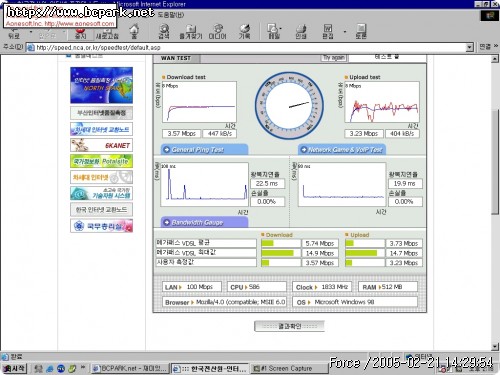Click the result confirmation button below panel
Image resolution: width=500 pixels, height=375 pixels.
coord(289,326)
